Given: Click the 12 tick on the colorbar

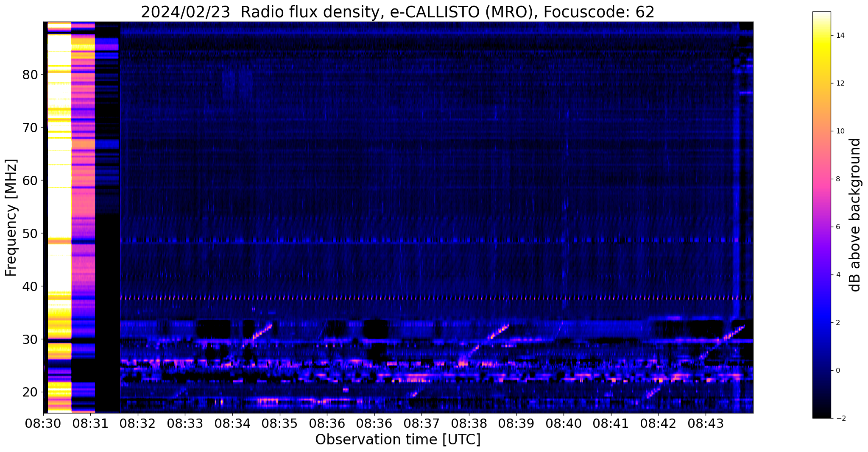Looking at the screenshot, I should point(839,83).
